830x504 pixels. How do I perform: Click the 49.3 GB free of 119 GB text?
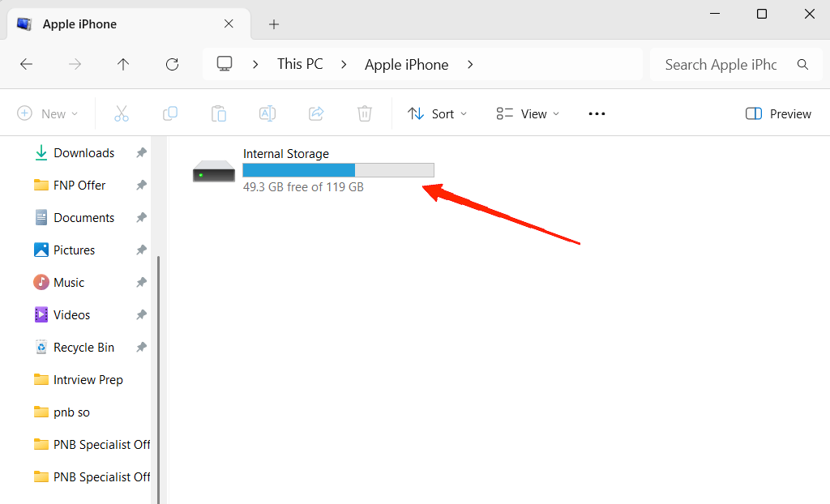[x=303, y=187]
